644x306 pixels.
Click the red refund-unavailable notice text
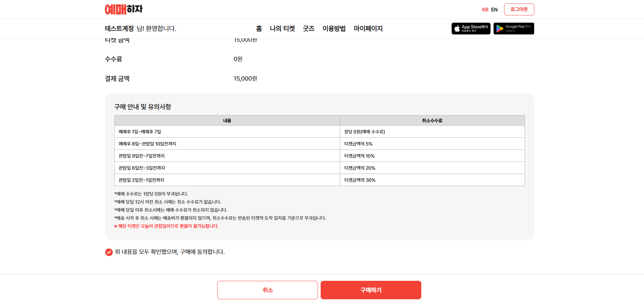(166, 226)
